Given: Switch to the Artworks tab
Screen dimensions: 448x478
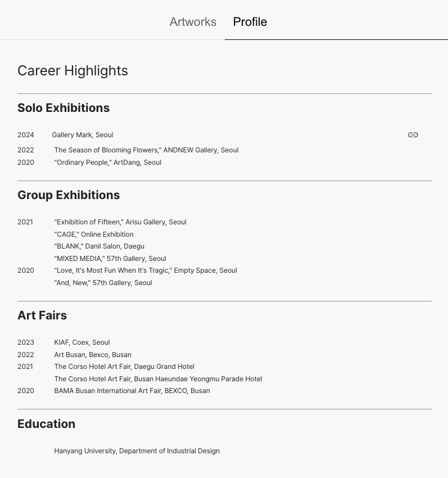Looking at the screenshot, I should (193, 22).
